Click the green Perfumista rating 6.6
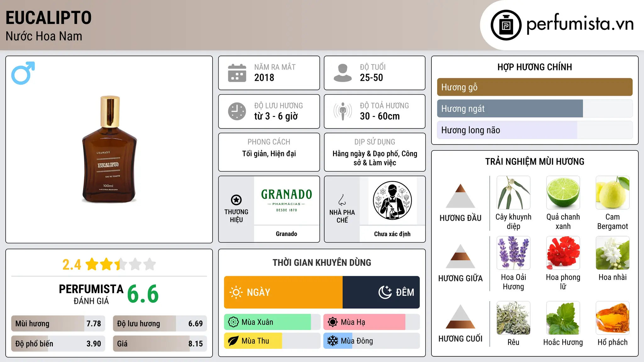This screenshot has height=362, width=644. tap(143, 294)
